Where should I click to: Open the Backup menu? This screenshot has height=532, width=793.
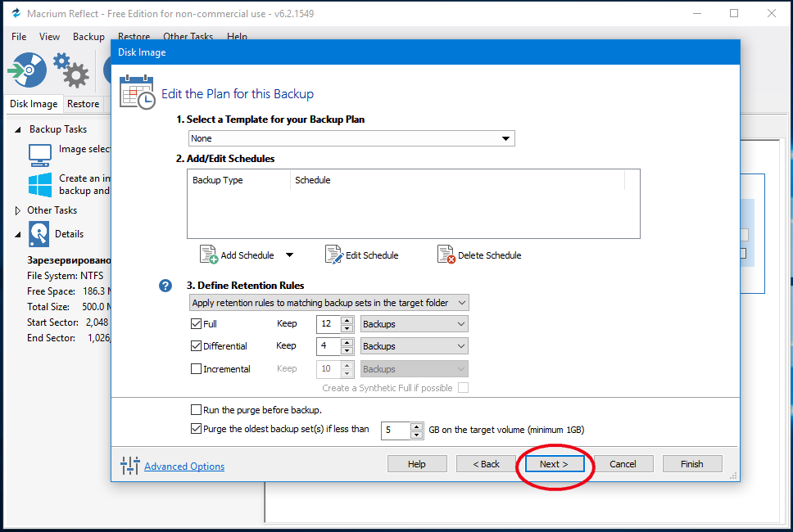[x=88, y=36]
